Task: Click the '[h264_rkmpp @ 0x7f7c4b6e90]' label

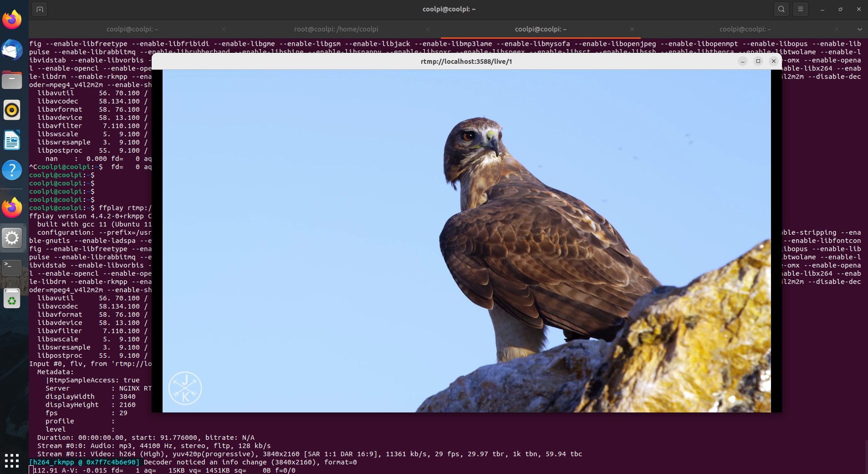Action: (x=84, y=462)
